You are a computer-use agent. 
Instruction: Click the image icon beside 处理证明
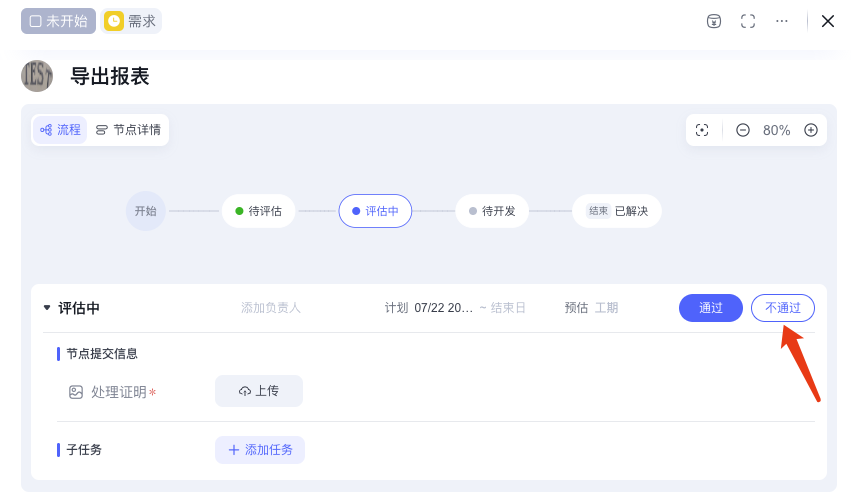pyautogui.click(x=76, y=392)
